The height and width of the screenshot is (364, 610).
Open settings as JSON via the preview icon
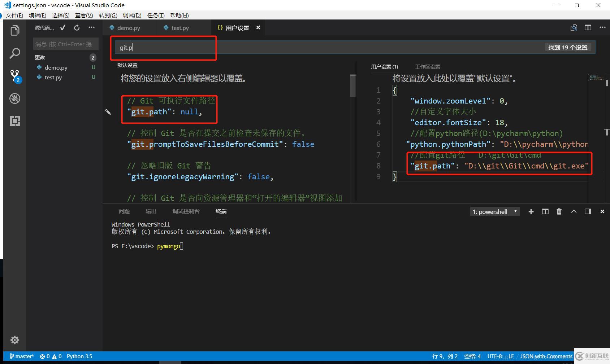574,27
